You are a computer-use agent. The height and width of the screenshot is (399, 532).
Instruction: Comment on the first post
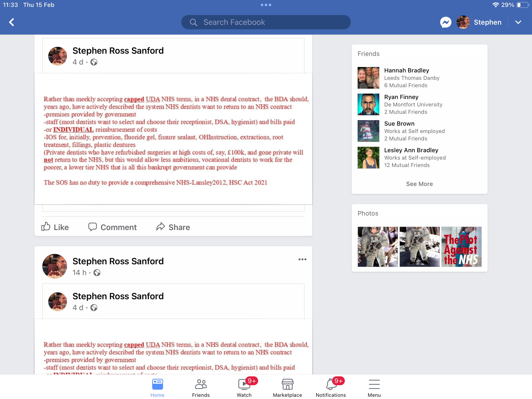112,227
